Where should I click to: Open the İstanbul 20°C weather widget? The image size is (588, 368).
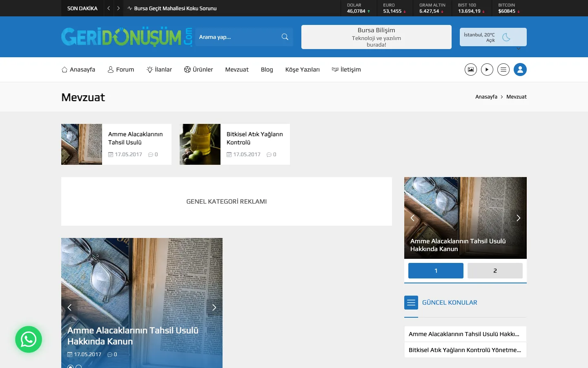click(493, 37)
